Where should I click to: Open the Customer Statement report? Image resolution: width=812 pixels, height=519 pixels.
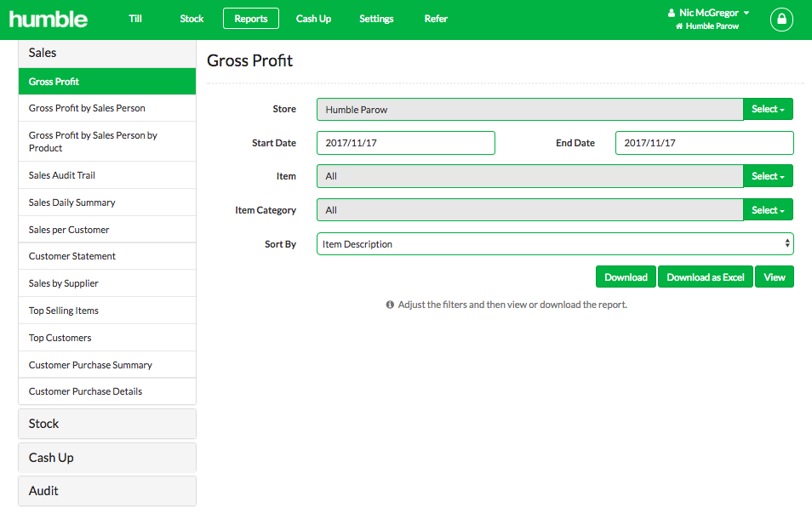tap(107, 256)
